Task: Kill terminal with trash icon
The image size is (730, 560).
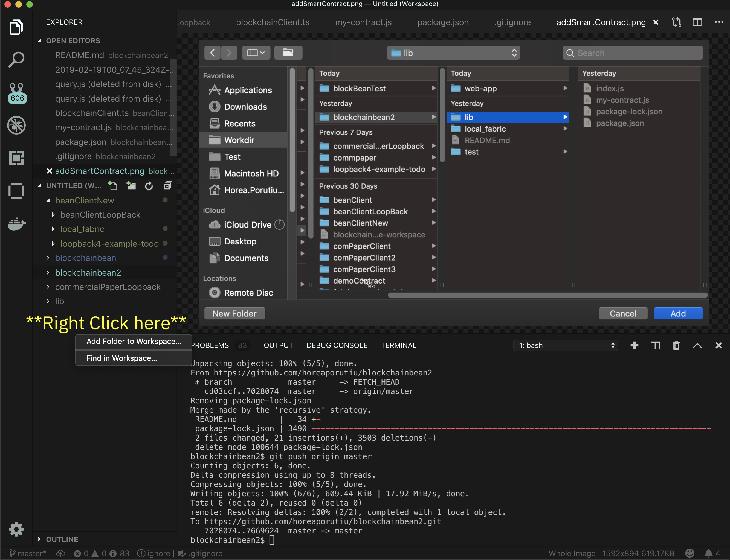Action: [x=676, y=345]
